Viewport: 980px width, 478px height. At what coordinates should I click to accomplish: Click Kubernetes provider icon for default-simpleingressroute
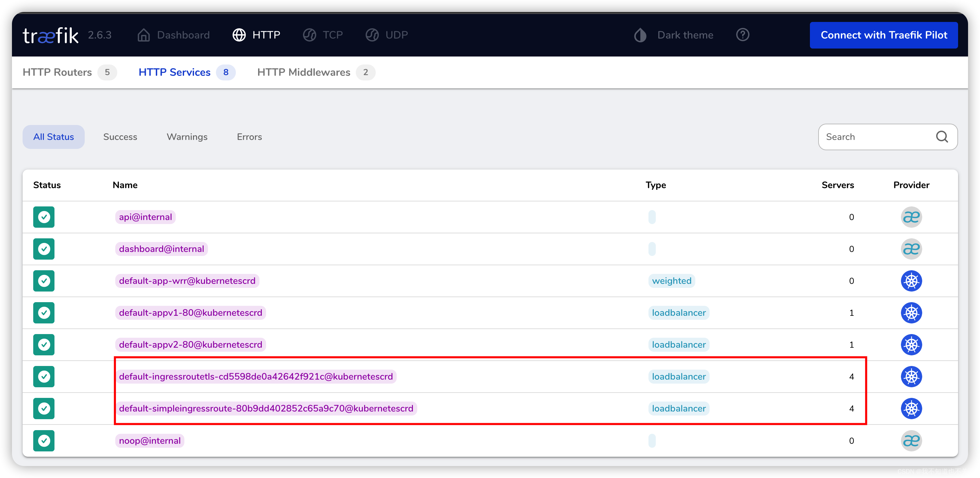click(x=911, y=408)
